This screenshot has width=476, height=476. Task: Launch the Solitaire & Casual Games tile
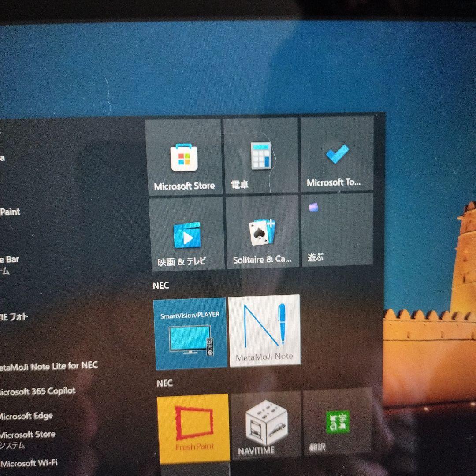(263, 231)
